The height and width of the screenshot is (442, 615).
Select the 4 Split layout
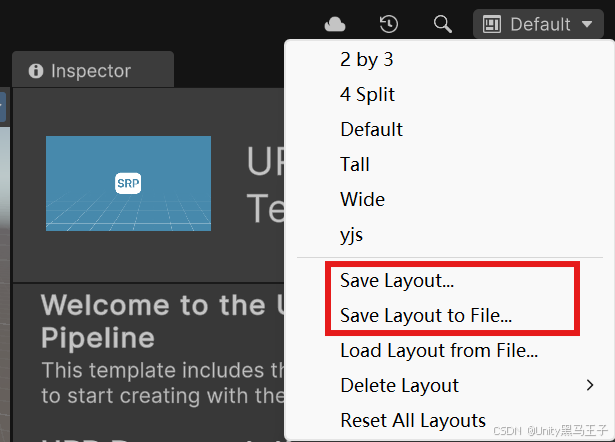point(449,95)
